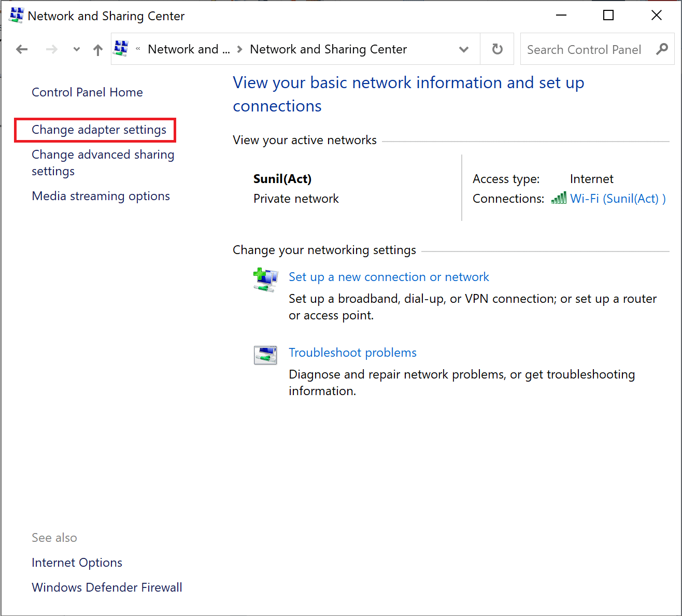Click the Refresh button in address bar

pyautogui.click(x=497, y=49)
